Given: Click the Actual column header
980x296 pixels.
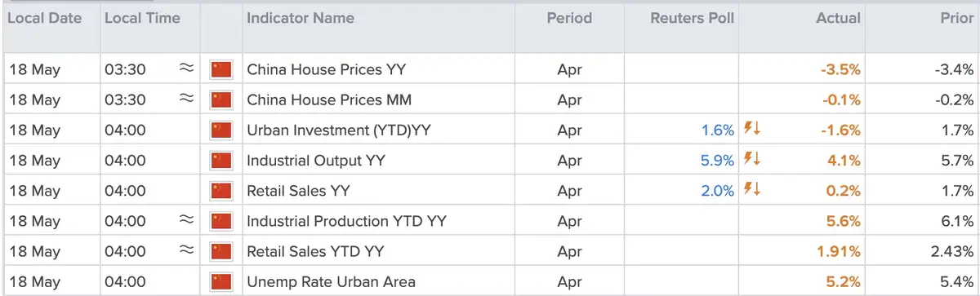Looking at the screenshot, I should [x=839, y=18].
